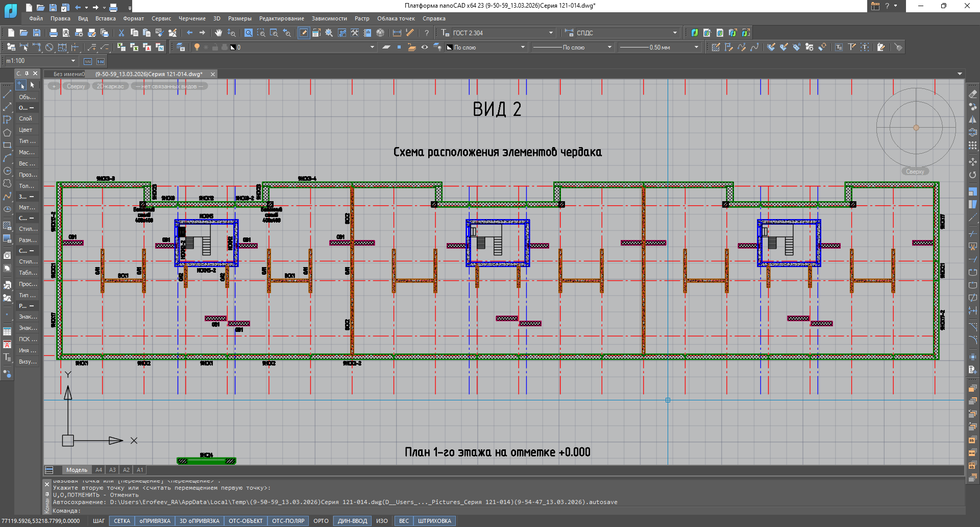
Task: Expand the document tabs list arrow
Action: (960, 74)
